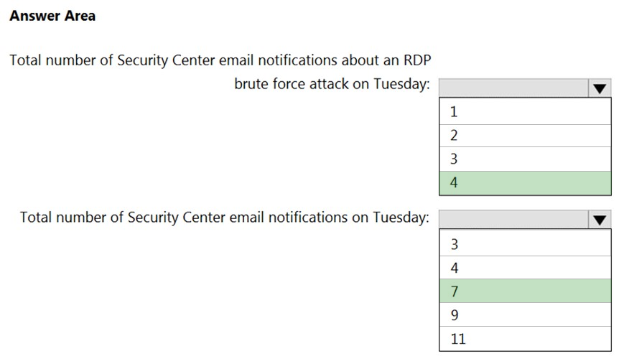Click the Answer Area heading
This screenshot has height=364, width=624.
52,16
